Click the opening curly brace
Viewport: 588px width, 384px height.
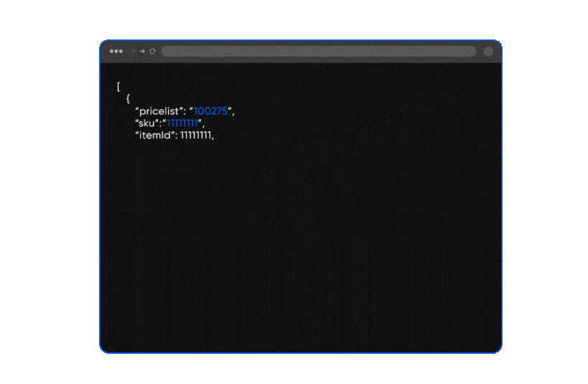tap(128, 98)
